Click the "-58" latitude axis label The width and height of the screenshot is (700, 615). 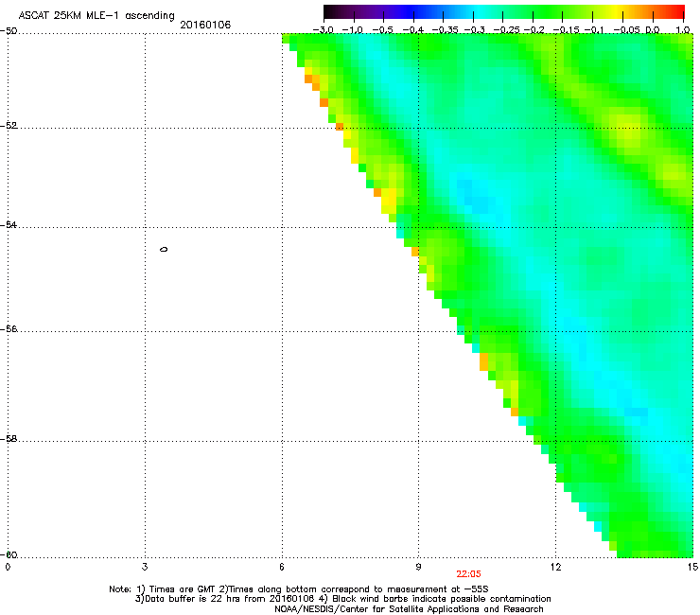(x=9, y=439)
